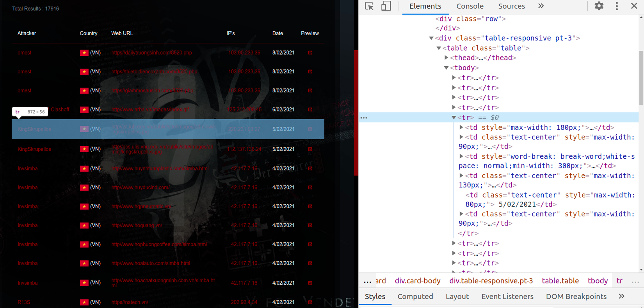The height and width of the screenshot is (308, 644).
Task: Click Vietnam flag in hoaiauto.com row
Action: (x=84, y=263)
